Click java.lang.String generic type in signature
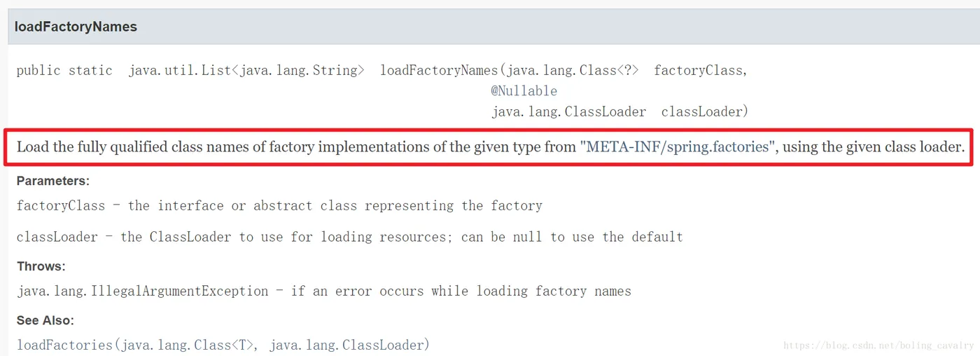This screenshot has height=356, width=980. (298, 71)
